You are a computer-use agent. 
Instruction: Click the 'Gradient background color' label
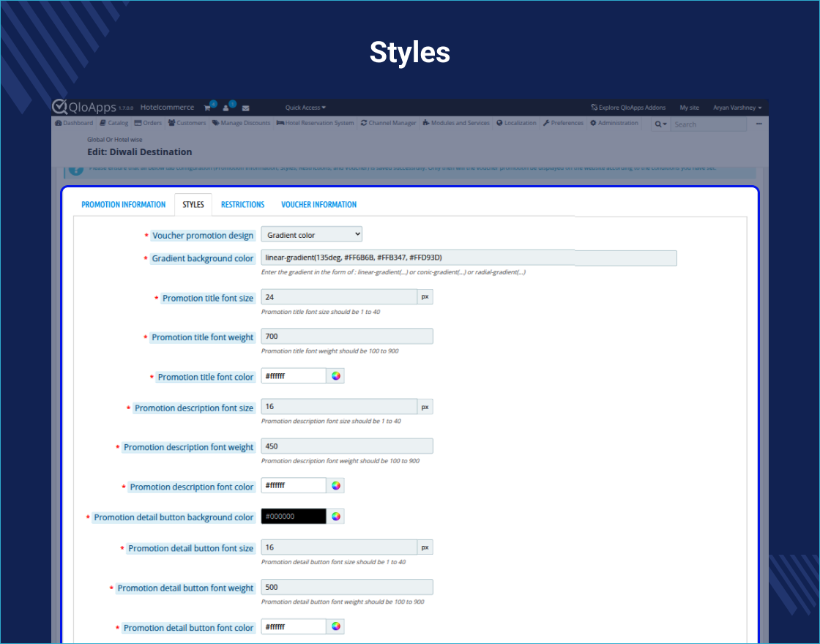(202, 259)
